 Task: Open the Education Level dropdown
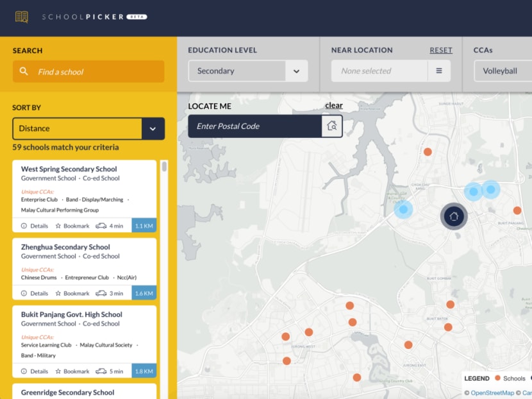click(x=247, y=71)
